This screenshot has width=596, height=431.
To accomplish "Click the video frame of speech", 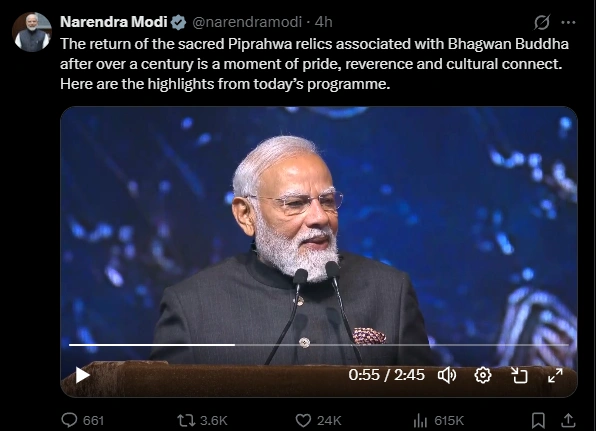I will tap(319, 228).
